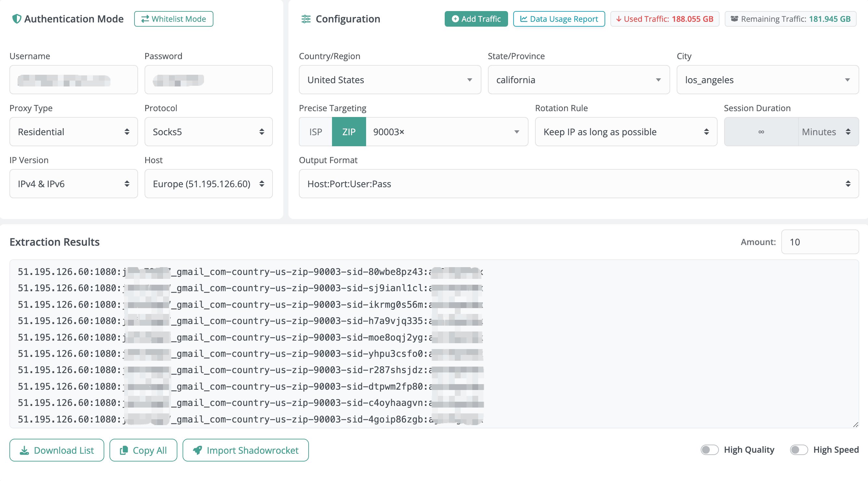Click the results textarea resize handle

(855, 424)
